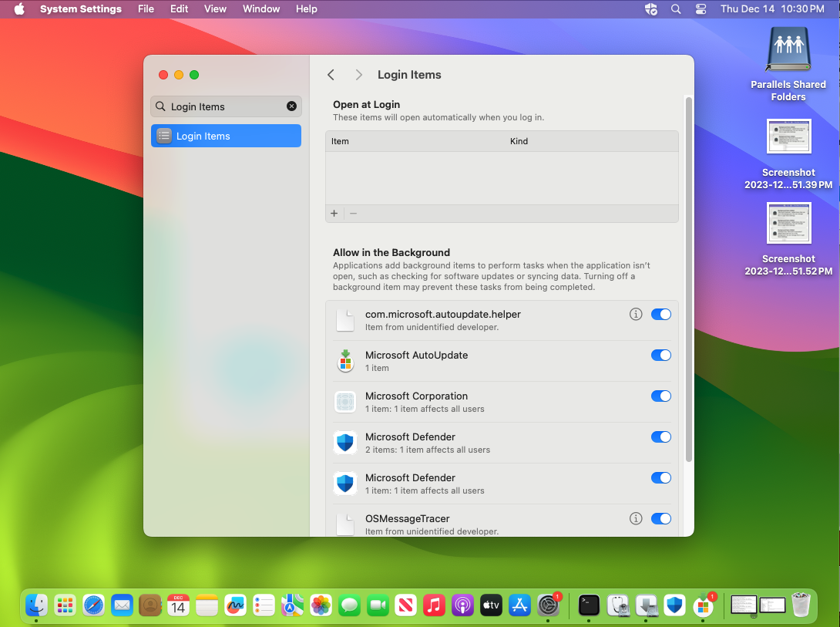
Task: Open the View menu
Action: pyautogui.click(x=215, y=9)
